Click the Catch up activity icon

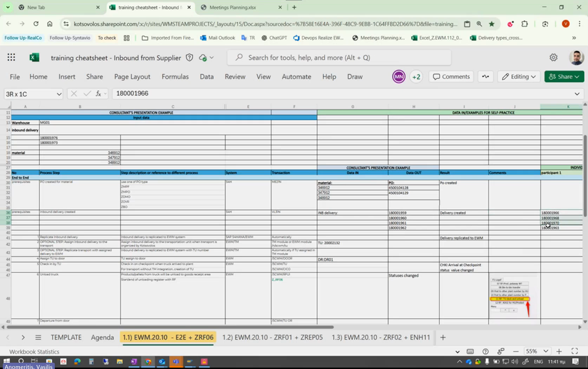(485, 77)
